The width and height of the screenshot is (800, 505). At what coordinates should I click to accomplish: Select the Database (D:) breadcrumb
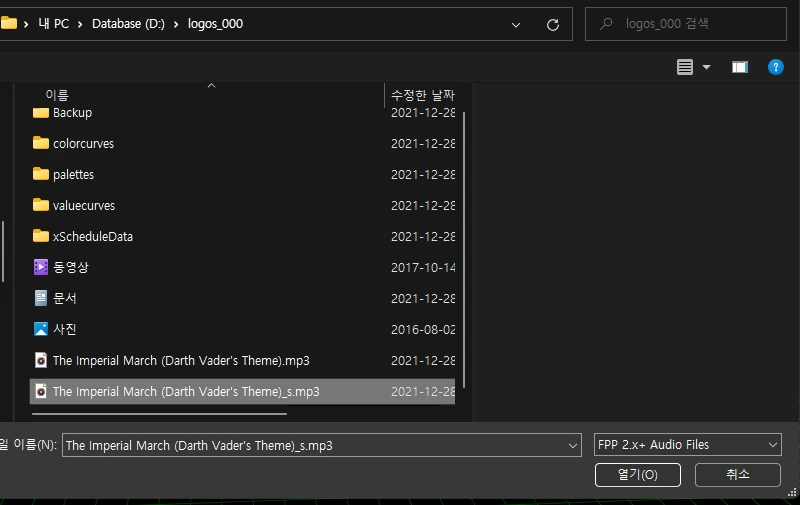pyautogui.click(x=128, y=23)
